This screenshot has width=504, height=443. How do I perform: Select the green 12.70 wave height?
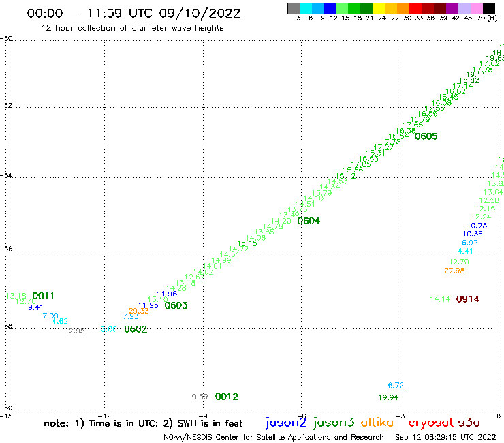click(459, 262)
